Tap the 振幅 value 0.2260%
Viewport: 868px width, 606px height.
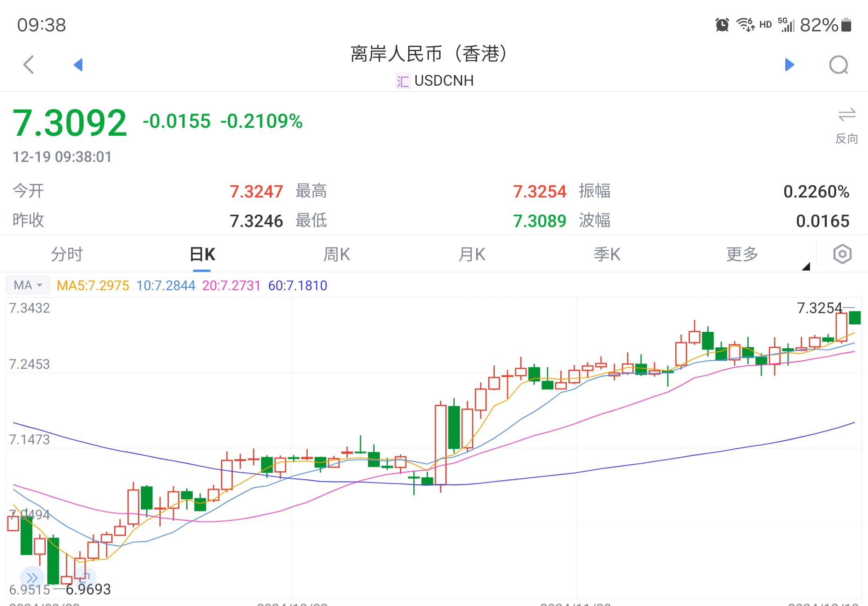point(817,191)
